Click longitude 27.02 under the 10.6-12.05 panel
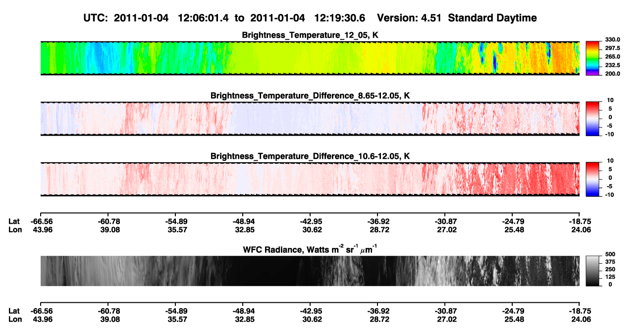Image resolution: width=644 pixels, height=330 pixels. pos(445,230)
